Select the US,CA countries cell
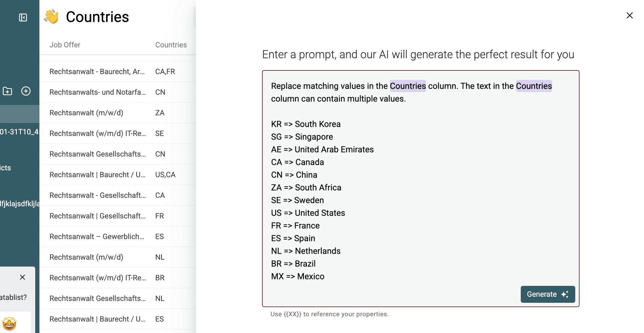 click(165, 175)
